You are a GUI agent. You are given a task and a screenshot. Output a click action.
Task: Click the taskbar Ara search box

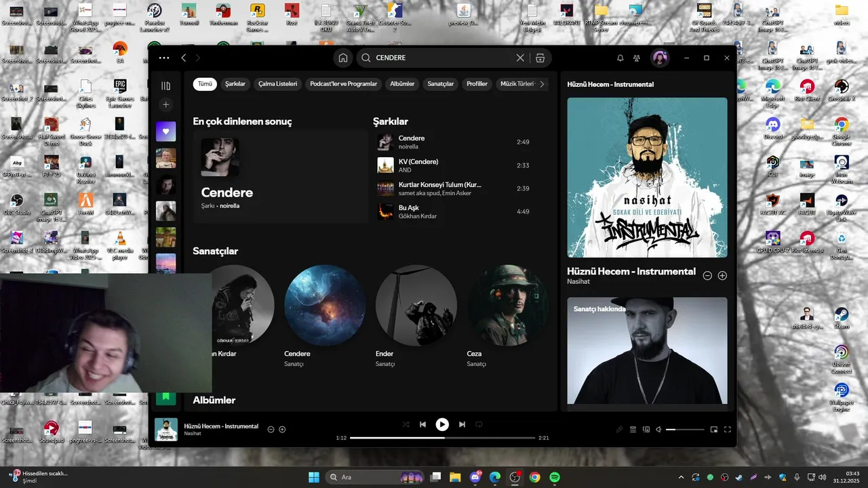point(376,477)
